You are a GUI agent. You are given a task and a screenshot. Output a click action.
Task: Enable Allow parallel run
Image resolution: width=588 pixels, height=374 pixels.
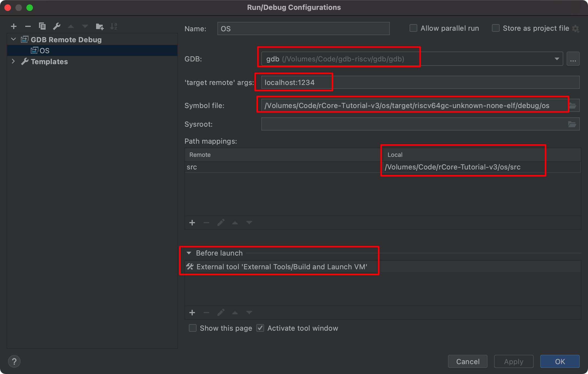pos(413,28)
